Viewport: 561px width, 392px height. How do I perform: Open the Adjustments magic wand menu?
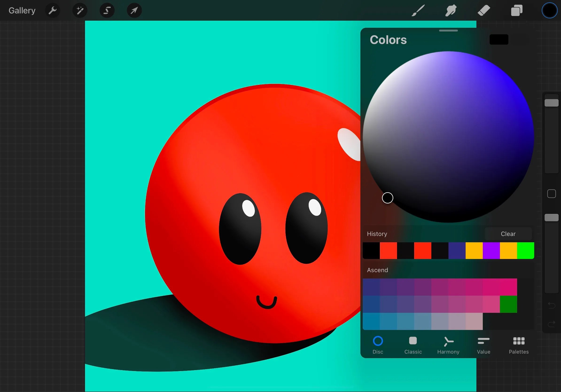click(x=80, y=10)
